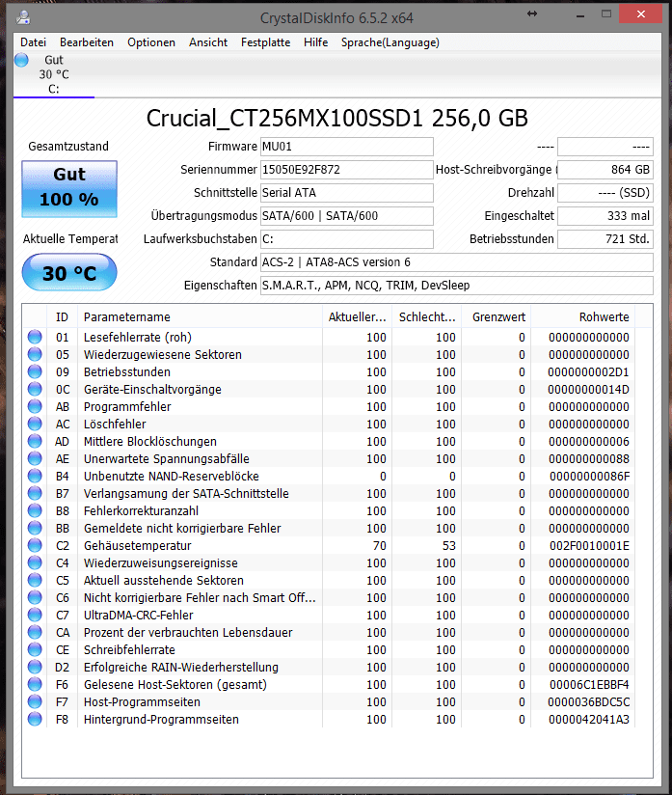Click the status orb for Fehlerkorrekturanzahl

(35, 510)
